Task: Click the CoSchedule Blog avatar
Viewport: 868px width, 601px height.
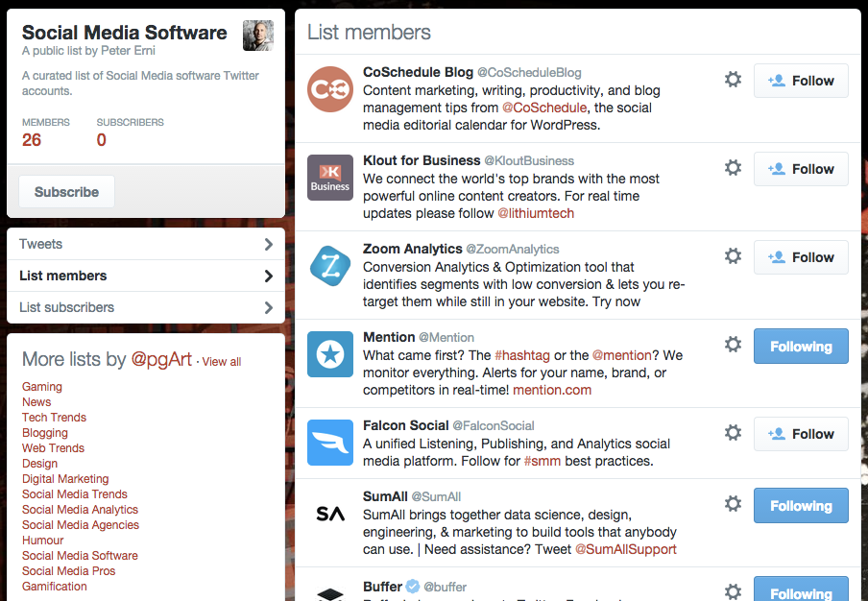Action: (330, 89)
